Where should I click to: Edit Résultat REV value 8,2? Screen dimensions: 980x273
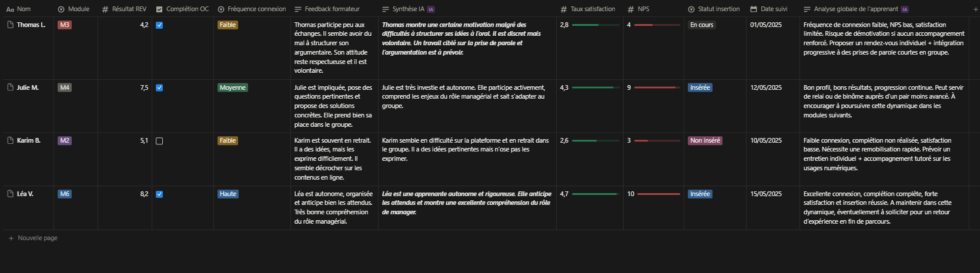pos(144,194)
